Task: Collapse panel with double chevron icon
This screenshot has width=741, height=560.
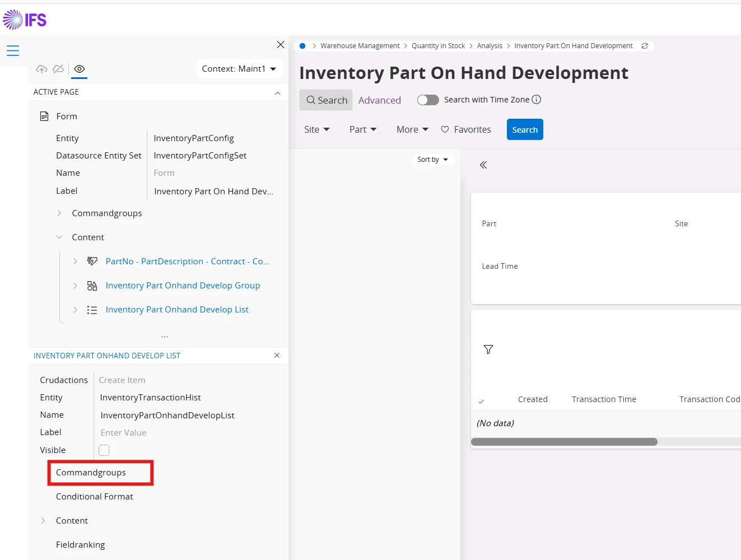Action: point(483,165)
